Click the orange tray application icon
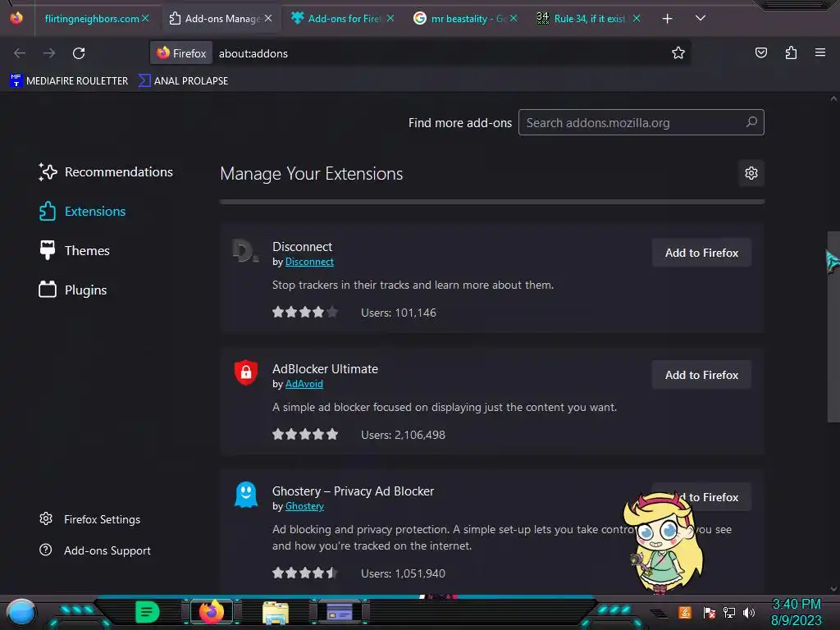The image size is (840, 630). click(685, 612)
